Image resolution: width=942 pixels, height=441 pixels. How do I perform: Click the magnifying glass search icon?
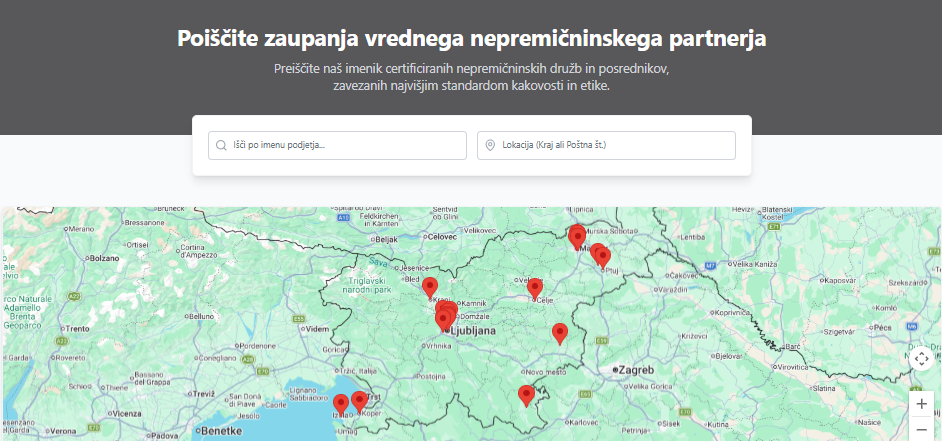click(x=221, y=146)
